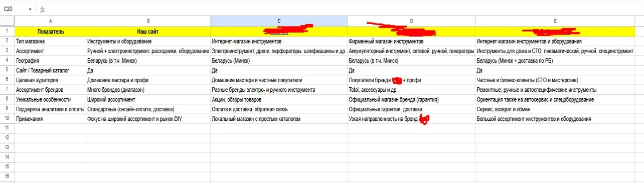Click cell 'Ассортимент' in row 3

pyautogui.click(x=50, y=51)
